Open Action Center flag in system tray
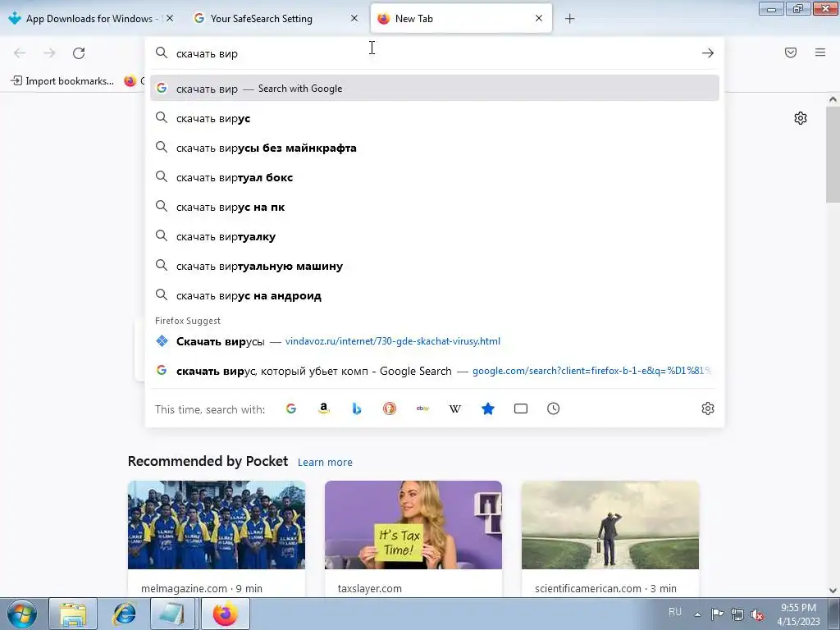840x630 pixels. pyautogui.click(x=717, y=614)
